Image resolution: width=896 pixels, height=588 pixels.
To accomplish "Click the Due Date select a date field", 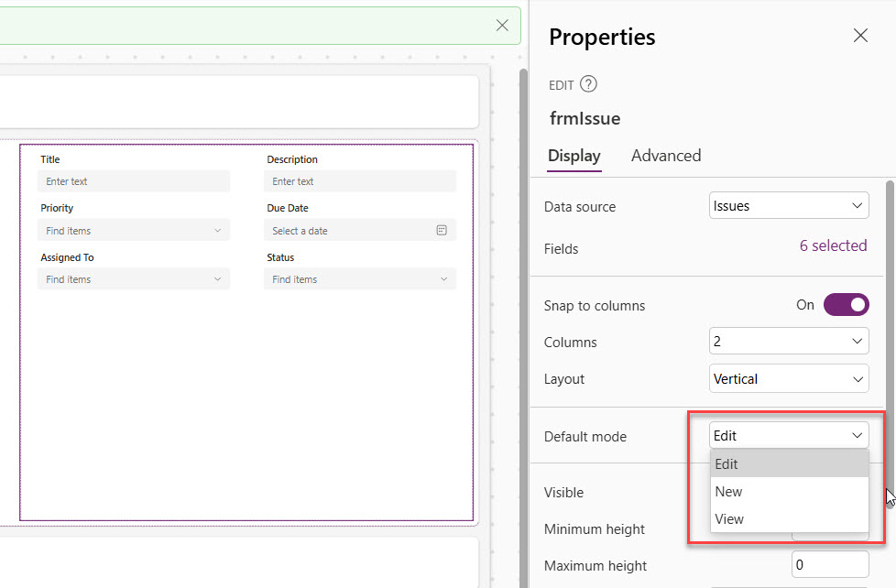I will 360,230.
